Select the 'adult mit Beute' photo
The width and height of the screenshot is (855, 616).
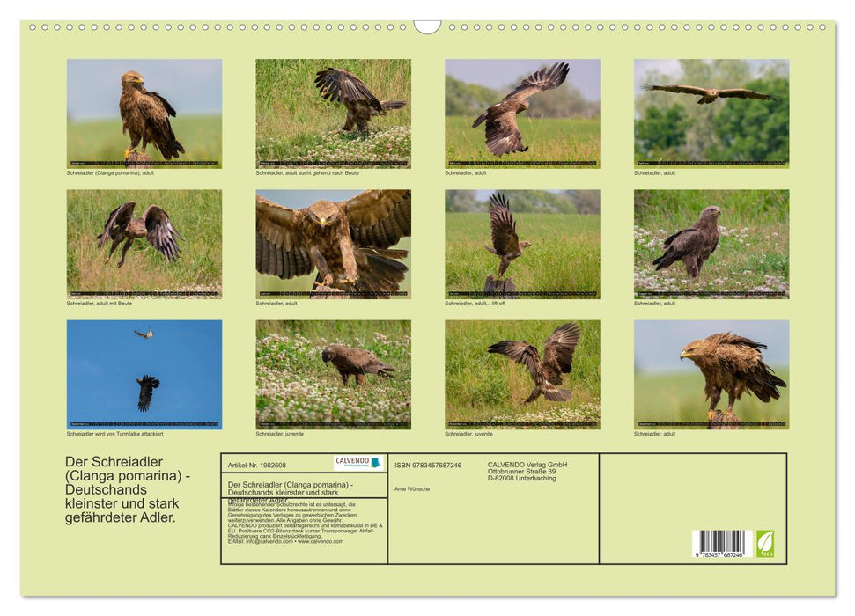(x=144, y=244)
